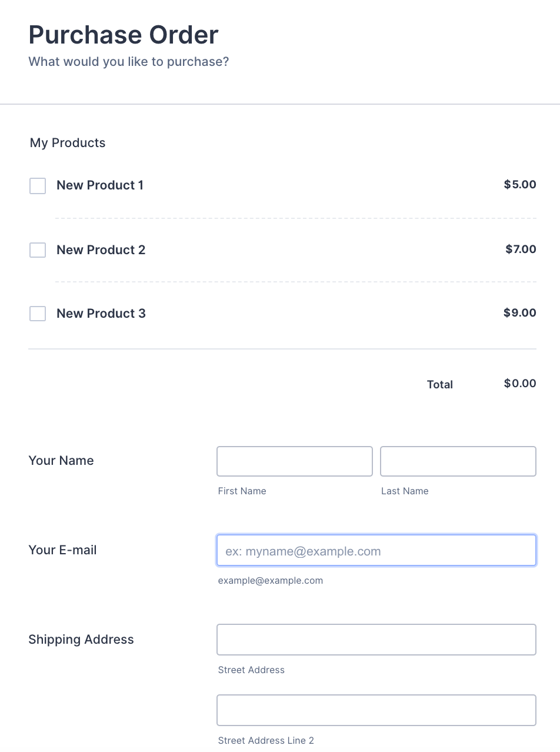Click the Your E-mail field label
This screenshot has height=752, width=560.
coord(62,550)
